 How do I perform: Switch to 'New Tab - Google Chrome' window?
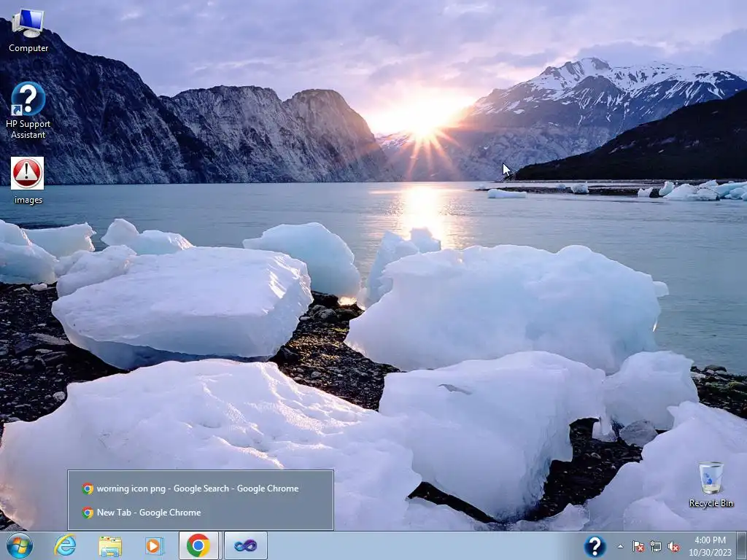(x=201, y=513)
